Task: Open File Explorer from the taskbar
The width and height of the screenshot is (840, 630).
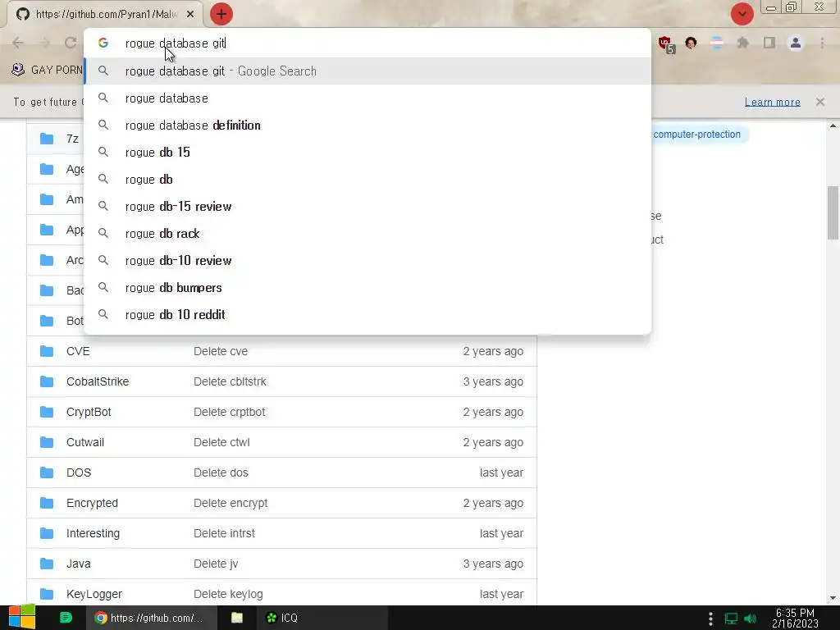Action: click(237, 618)
